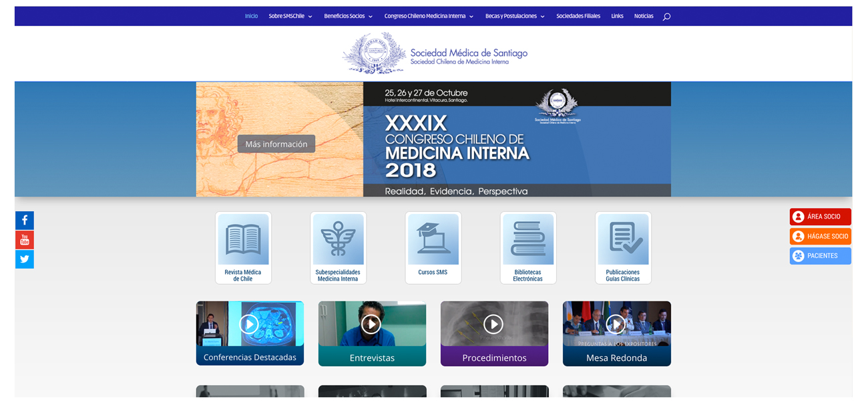The image size is (868, 405).
Task: Open Revista Médica de Chile book icon
Action: (x=243, y=240)
